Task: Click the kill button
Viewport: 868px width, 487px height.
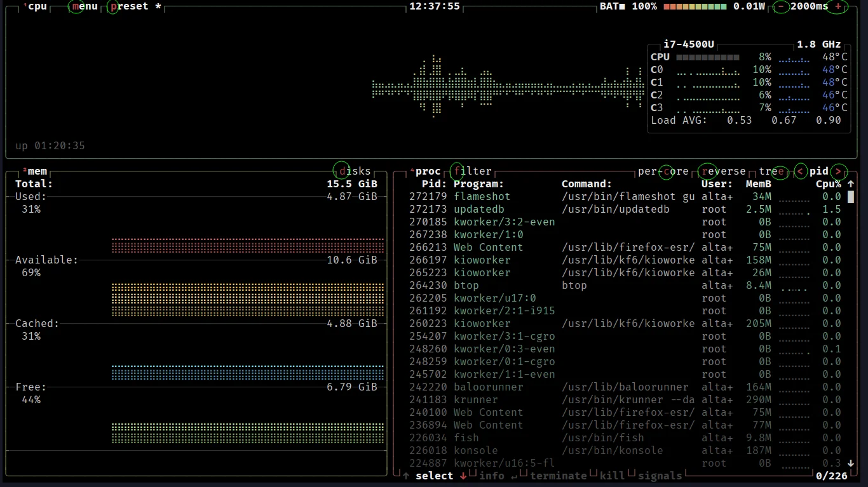Action: click(613, 476)
